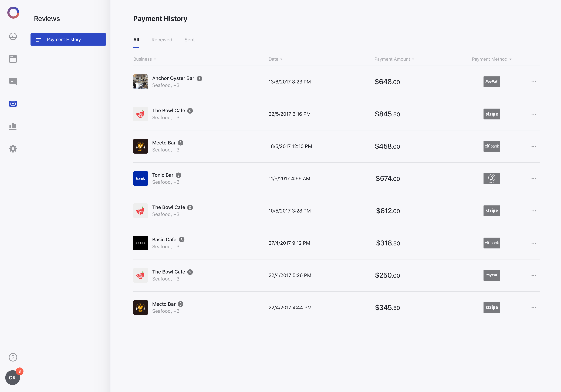The height and width of the screenshot is (392, 561).
Task: Open the analytics bar chart icon
Action: point(13,126)
